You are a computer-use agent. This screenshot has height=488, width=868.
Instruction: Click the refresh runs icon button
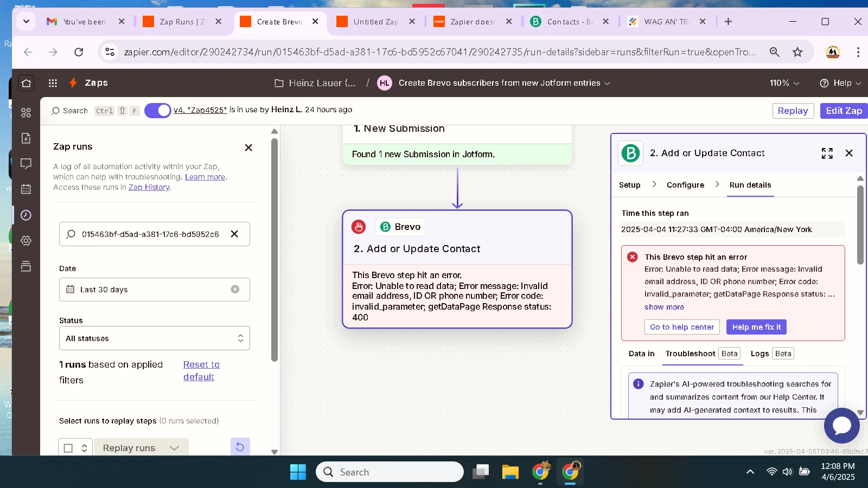coord(240,447)
